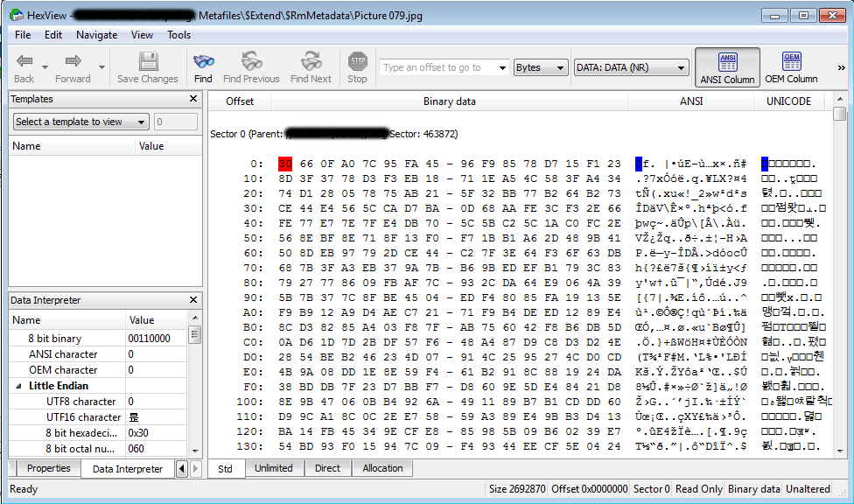Image resolution: width=854 pixels, height=504 pixels.
Task: Open the Select a template to view dropdown
Action: point(80,122)
